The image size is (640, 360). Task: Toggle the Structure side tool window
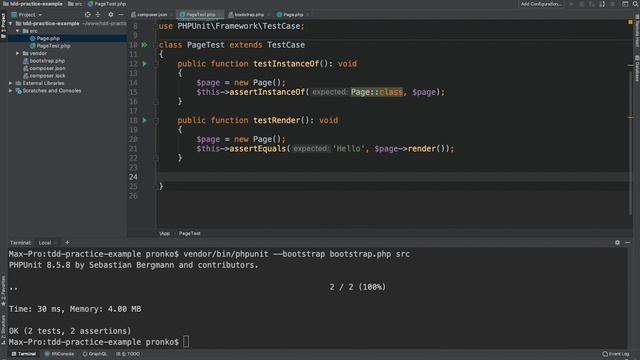3,329
